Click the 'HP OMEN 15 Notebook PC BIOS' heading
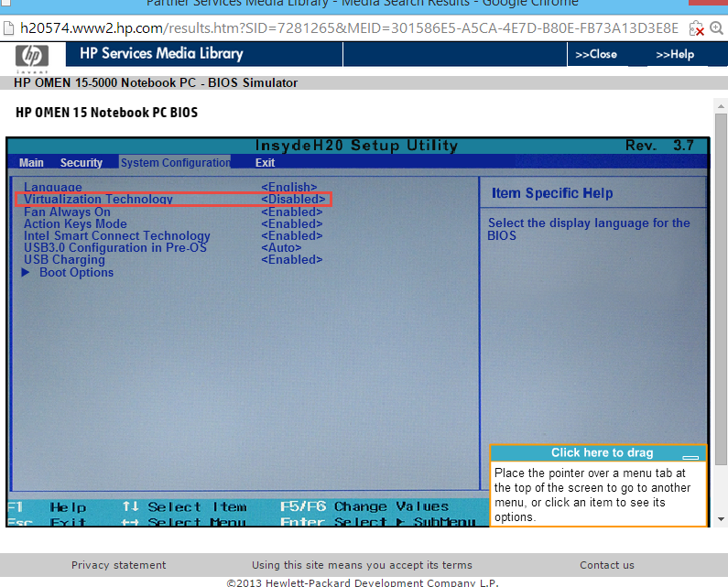This screenshot has width=728, height=587. click(107, 113)
